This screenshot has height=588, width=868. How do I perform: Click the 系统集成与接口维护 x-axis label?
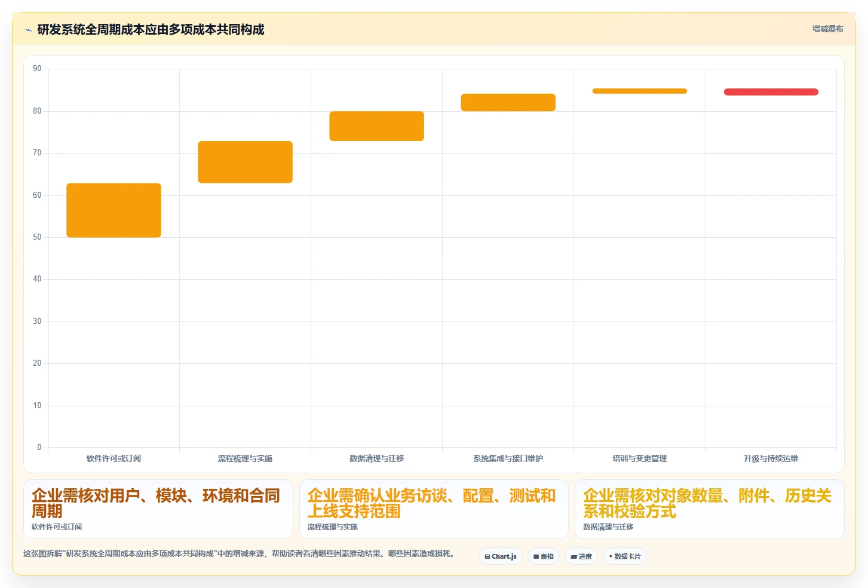coord(508,458)
